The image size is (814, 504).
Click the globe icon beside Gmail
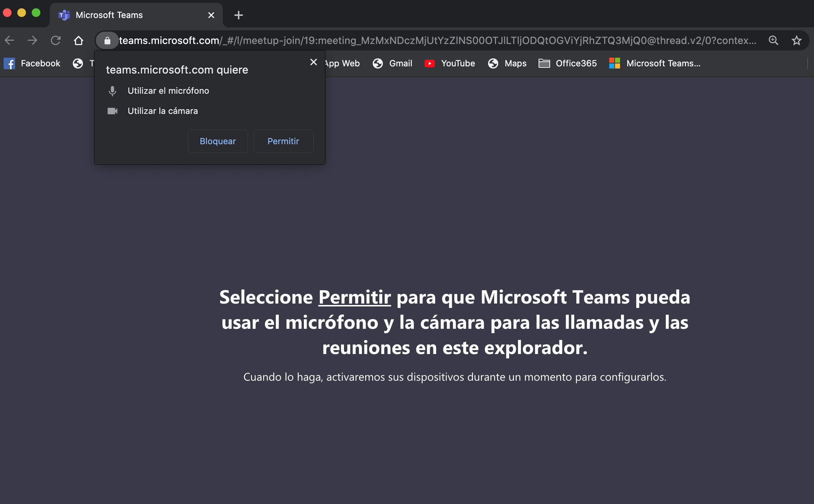coord(378,63)
